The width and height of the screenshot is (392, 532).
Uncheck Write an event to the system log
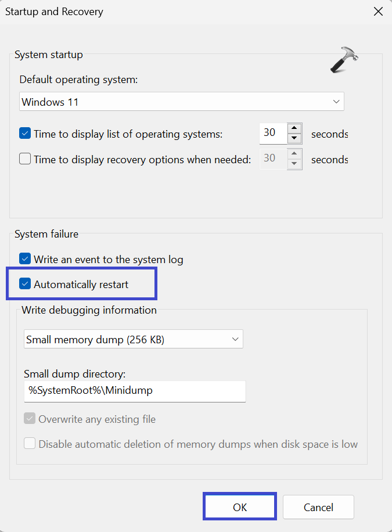tap(25, 259)
